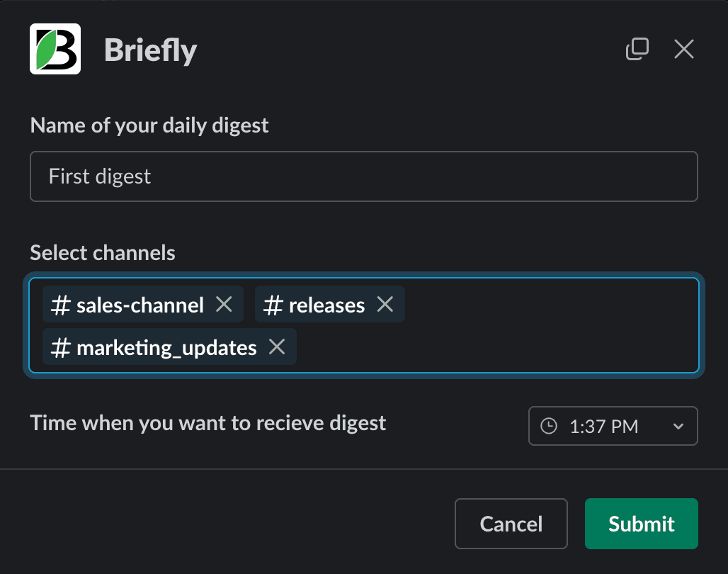Image resolution: width=728 pixels, height=574 pixels.
Task: Remove the sales-channel chip
Action: pyautogui.click(x=224, y=305)
